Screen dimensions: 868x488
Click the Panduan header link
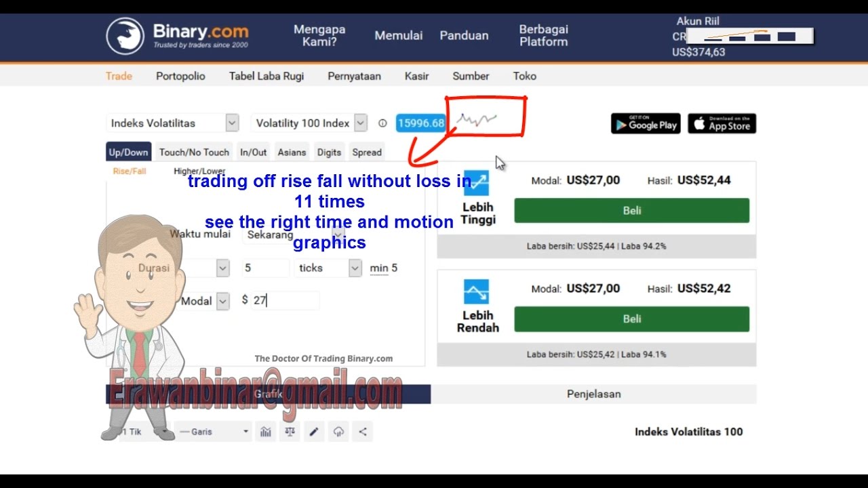coord(464,36)
